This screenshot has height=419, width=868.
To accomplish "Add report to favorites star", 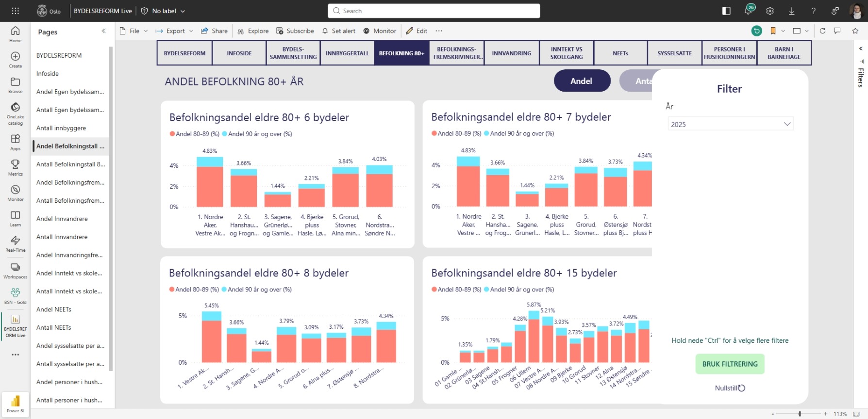I will [855, 31].
